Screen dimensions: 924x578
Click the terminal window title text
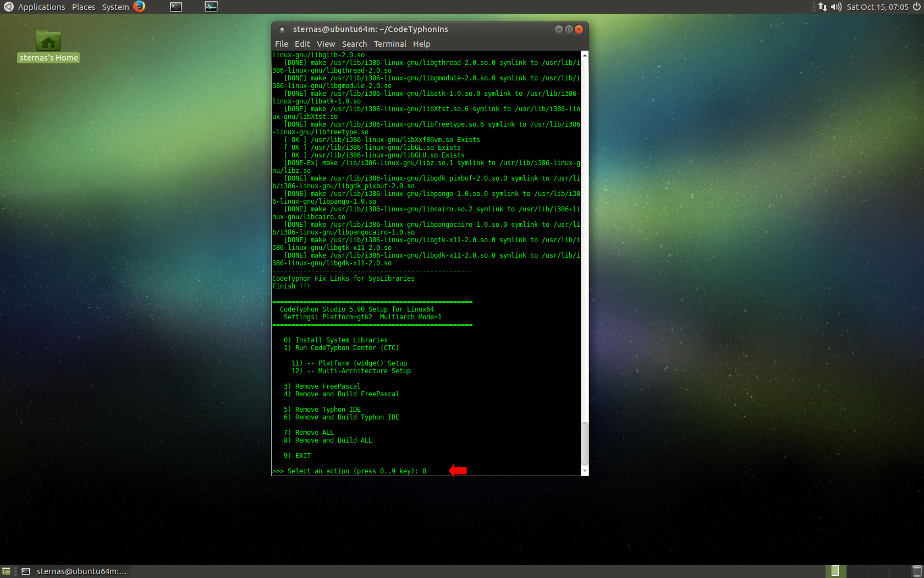[x=370, y=29]
